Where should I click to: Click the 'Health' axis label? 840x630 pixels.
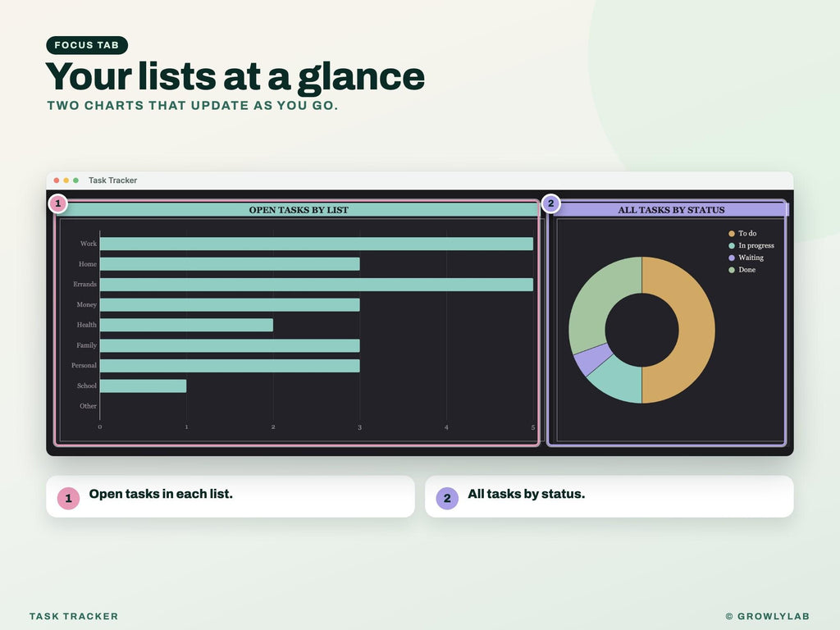coord(86,325)
